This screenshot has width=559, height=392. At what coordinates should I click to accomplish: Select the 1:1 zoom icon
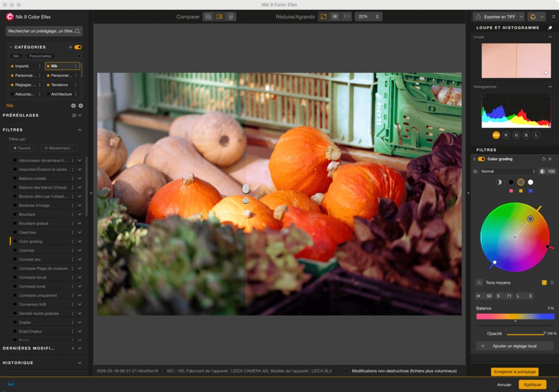tap(346, 16)
